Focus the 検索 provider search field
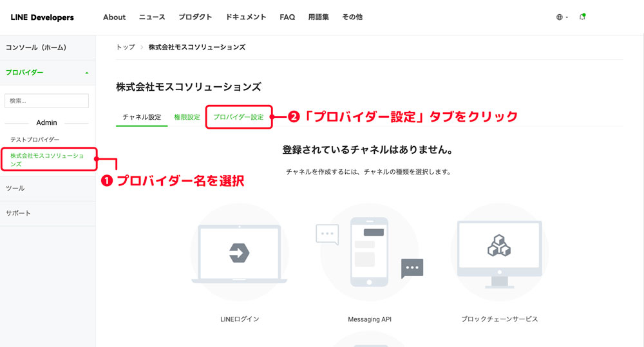The width and height of the screenshot is (644, 347). (x=46, y=100)
